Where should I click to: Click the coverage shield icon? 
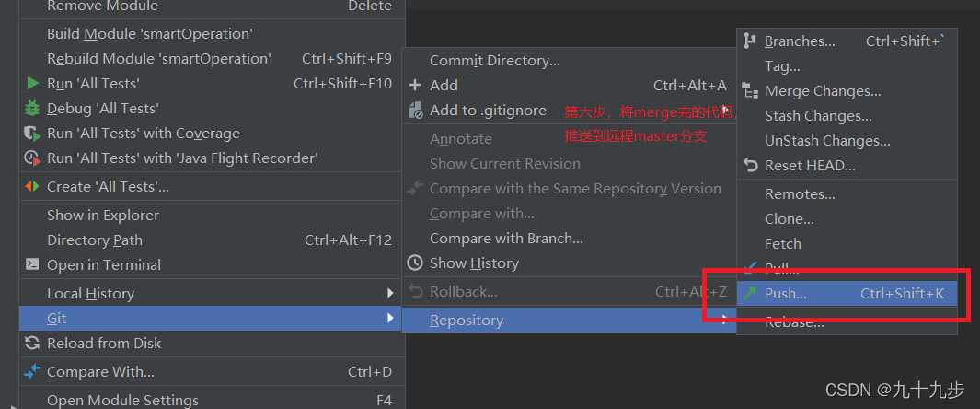[x=32, y=134]
